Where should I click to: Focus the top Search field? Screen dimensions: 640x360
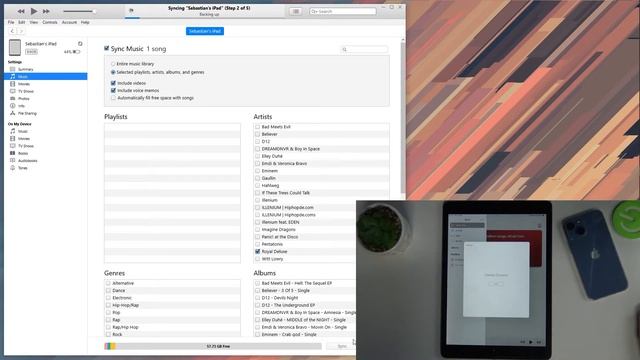(x=343, y=11)
